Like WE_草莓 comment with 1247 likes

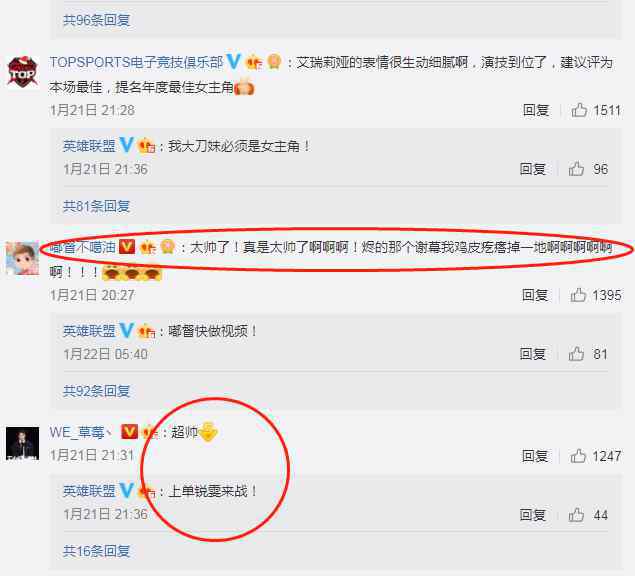click(x=578, y=456)
